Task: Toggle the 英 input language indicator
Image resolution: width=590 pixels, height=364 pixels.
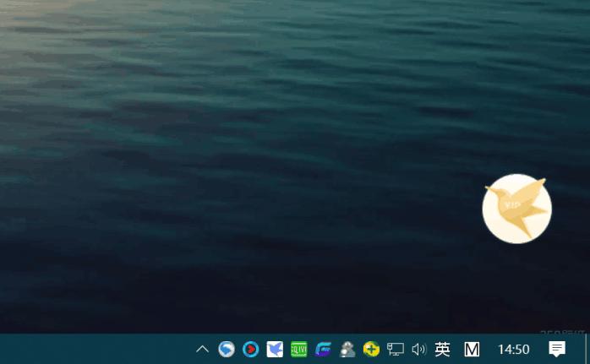Action: click(443, 349)
